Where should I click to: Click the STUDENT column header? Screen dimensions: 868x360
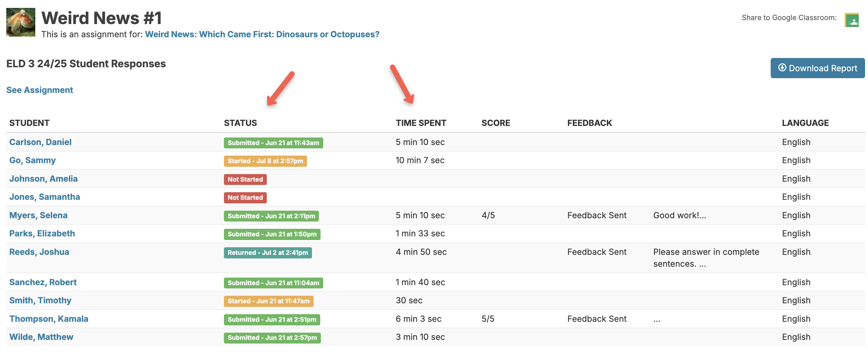pyautogui.click(x=29, y=123)
